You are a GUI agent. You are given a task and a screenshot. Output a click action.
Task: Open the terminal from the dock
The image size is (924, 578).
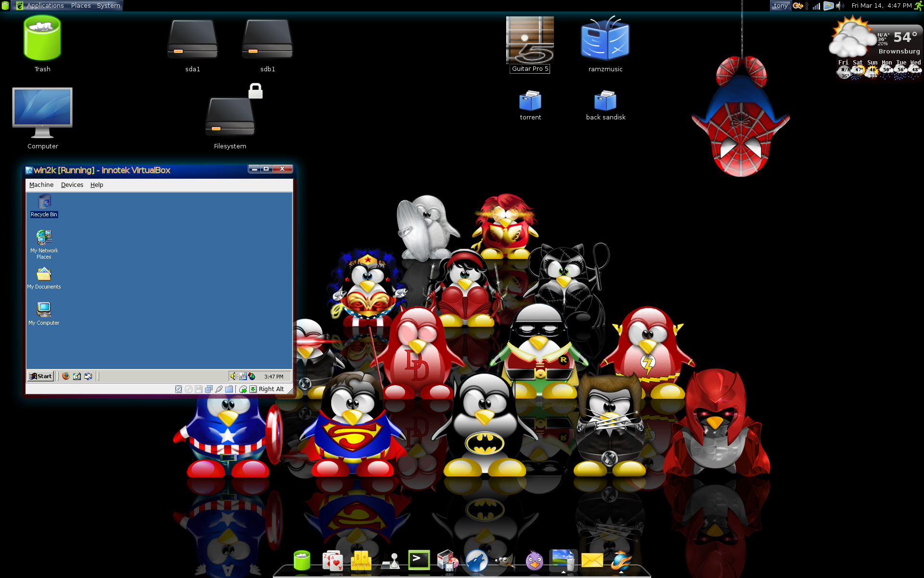[x=419, y=560]
